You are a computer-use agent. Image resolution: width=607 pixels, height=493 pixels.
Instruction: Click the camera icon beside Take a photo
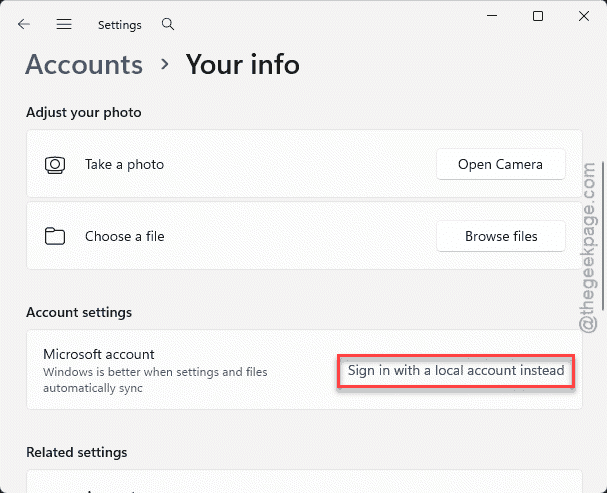pos(55,165)
